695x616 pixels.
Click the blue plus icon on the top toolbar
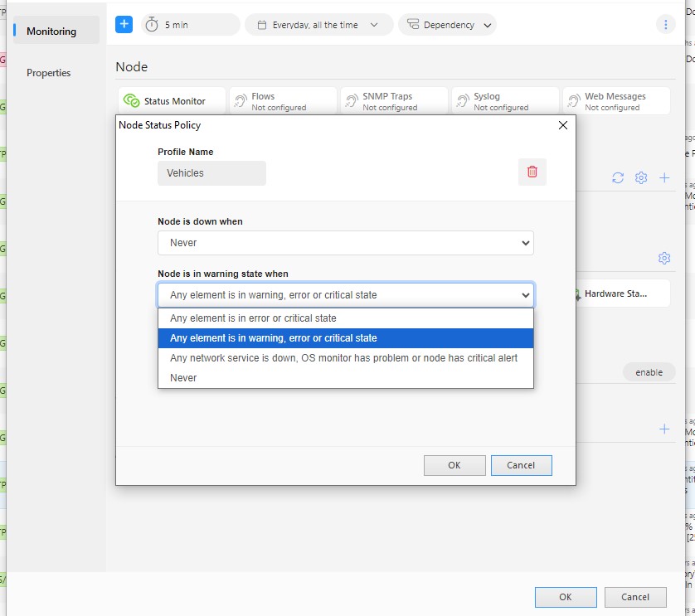point(124,24)
